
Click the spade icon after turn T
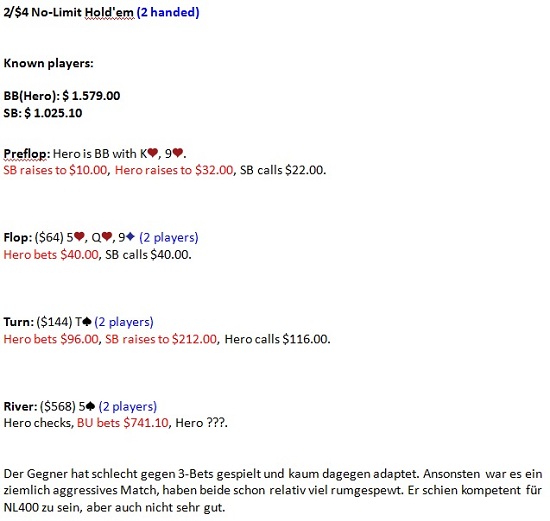coord(87,321)
